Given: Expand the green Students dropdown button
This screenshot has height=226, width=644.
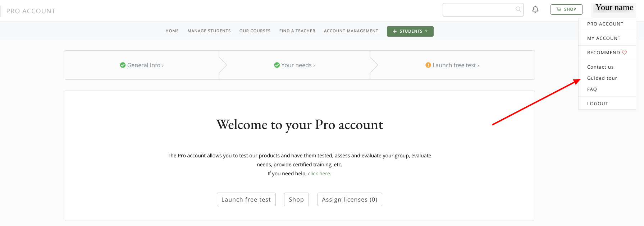Looking at the screenshot, I should [410, 31].
